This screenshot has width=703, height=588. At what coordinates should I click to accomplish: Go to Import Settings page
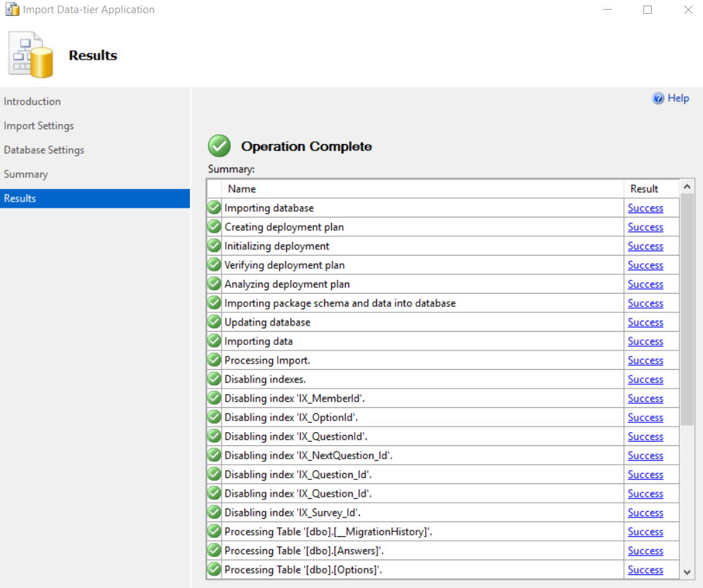coord(39,126)
